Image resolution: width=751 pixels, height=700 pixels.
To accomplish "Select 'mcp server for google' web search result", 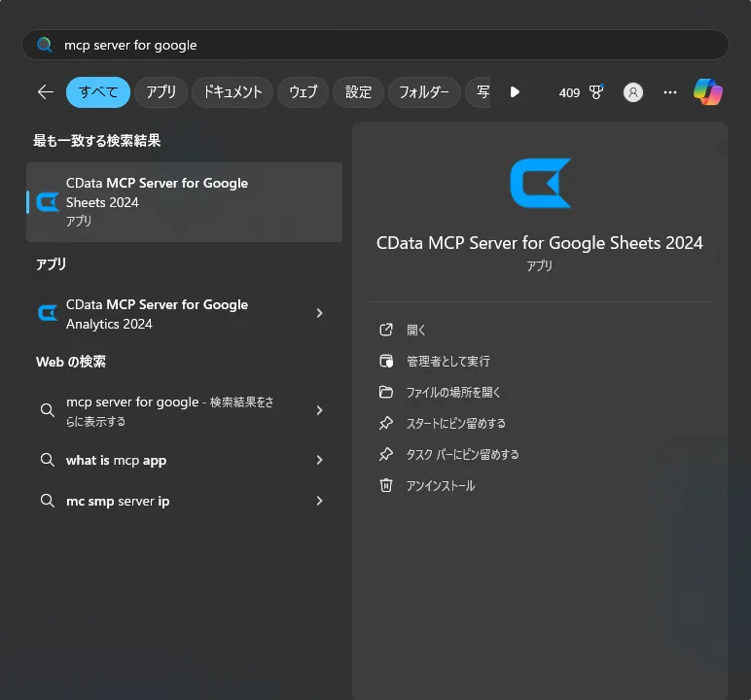I will pos(185,411).
